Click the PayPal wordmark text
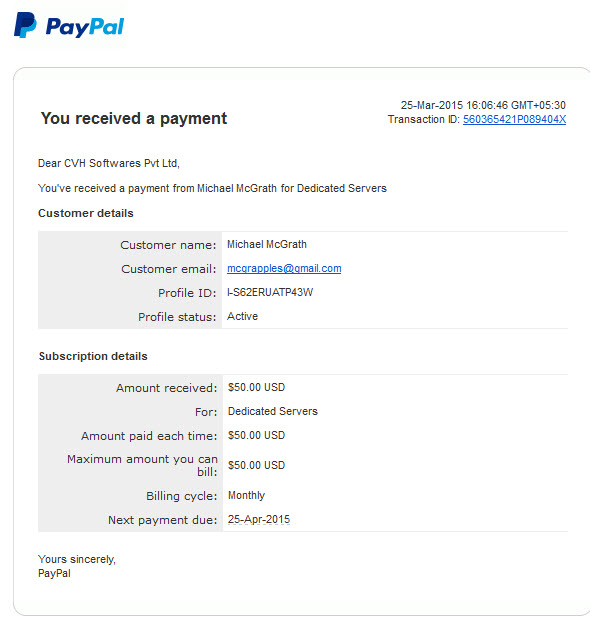Image resolution: width=590 pixels, height=632 pixels. click(x=85, y=27)
